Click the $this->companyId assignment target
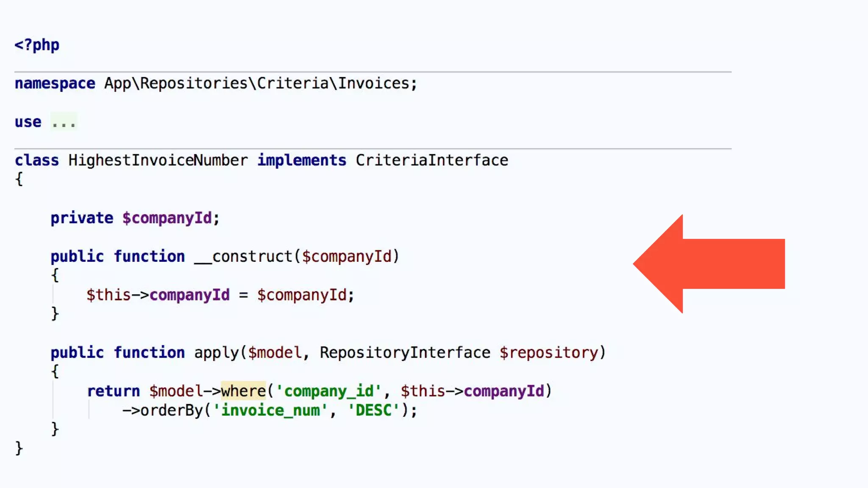868x488 pixels. tap(158, 295)
